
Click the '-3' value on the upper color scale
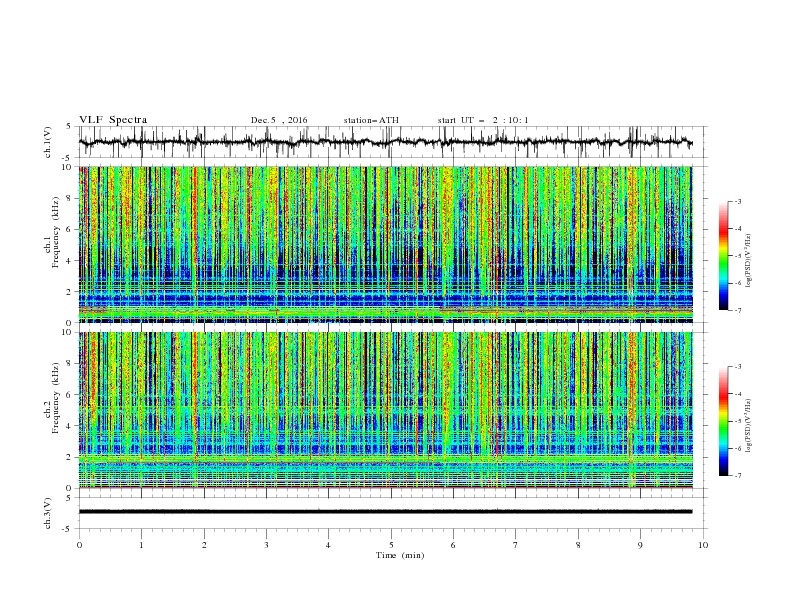click(x=737, y=201)
